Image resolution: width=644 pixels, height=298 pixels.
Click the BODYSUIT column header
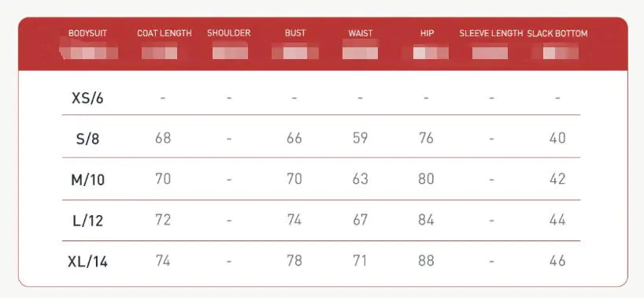(87, 33)
